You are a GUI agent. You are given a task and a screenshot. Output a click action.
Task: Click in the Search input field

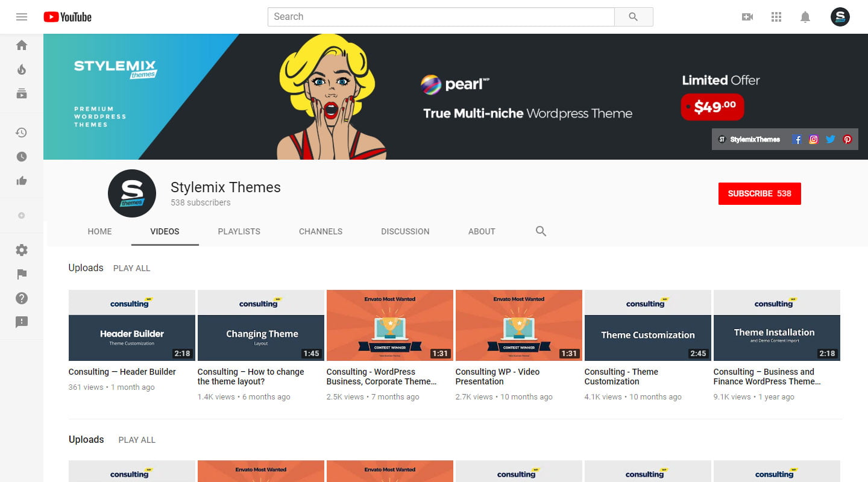click(441, 17)
